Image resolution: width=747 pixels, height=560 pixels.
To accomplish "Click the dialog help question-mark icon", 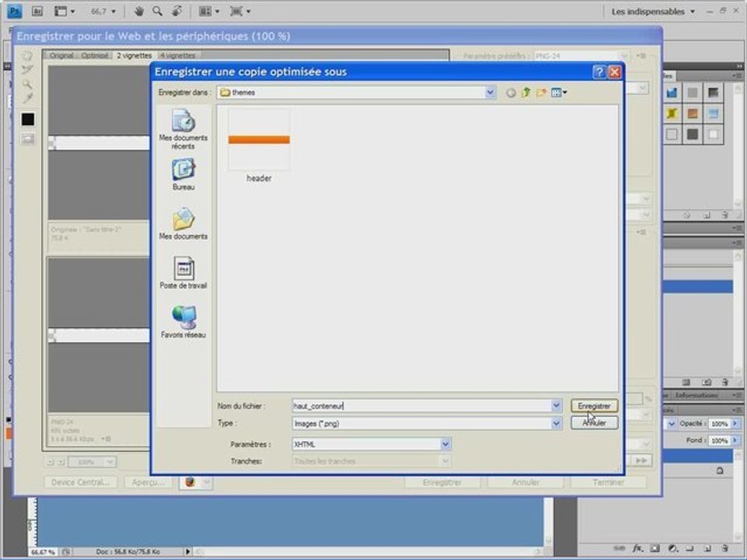I will coord(599,72).
